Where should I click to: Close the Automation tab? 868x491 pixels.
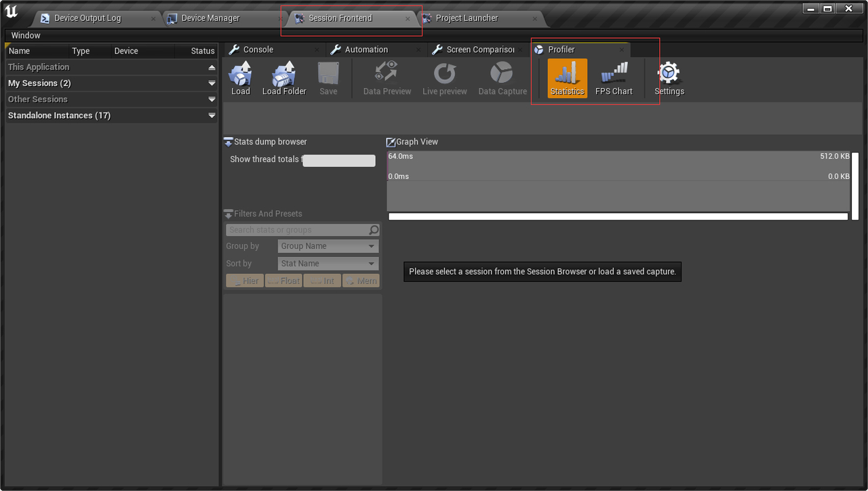point(419,50)
